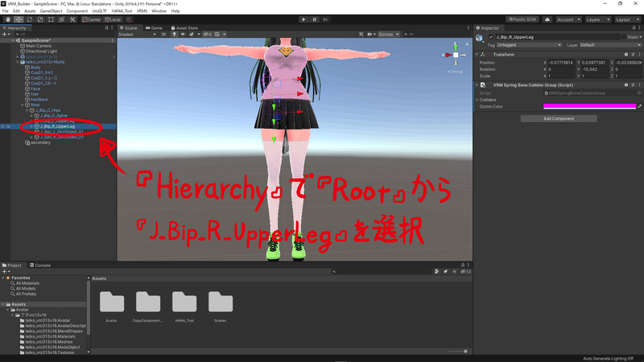Start Play mode

303,19
